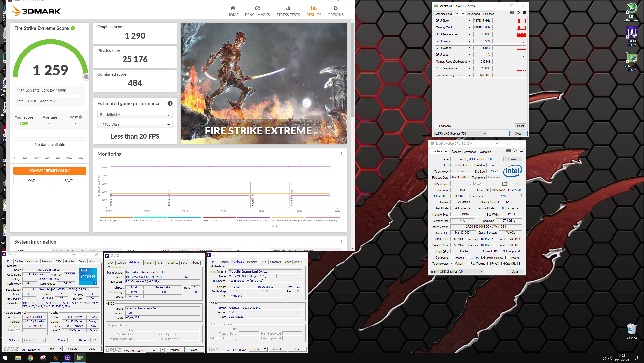Image resolution: width=644 pixels, height=363 pixels.
Task: Click the info icon next to Best score
Action: point(80,117)
